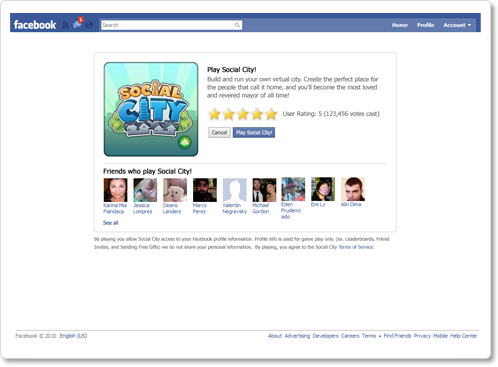Viewport: 498px width, 367px height.
Task: Open Karina Mia Fiandaca's profile photo
Action: (x=115, y=190)
